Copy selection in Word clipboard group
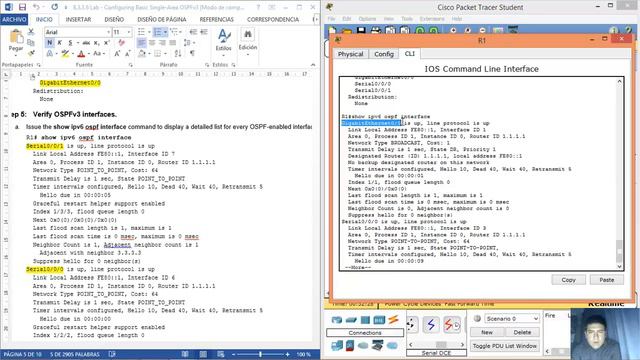 (31, 42)
